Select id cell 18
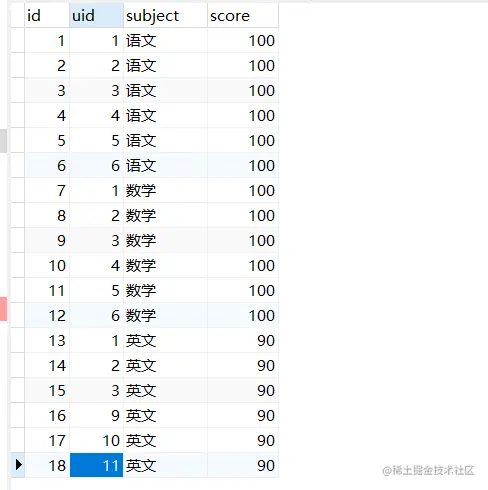The height and width of the screenshot is (490, 488). 47,465
